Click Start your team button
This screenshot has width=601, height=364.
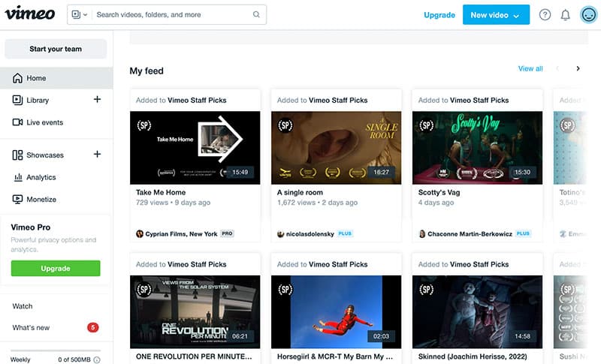(x=56, y=49)
